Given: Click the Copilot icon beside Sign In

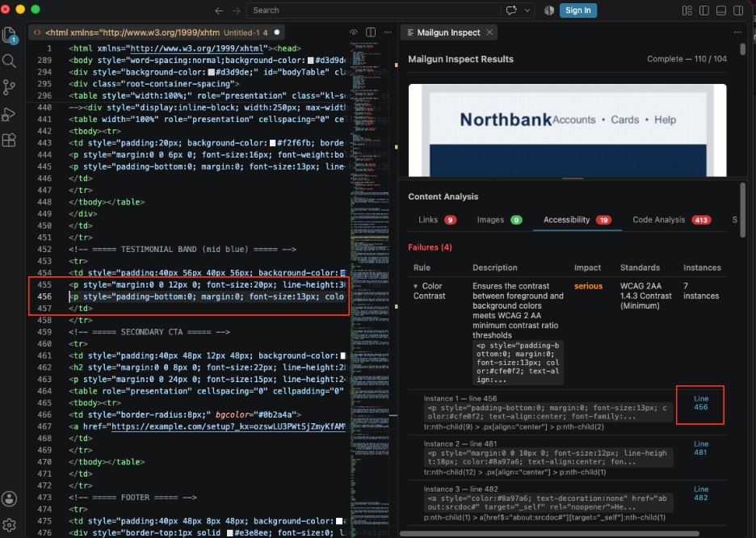Looking at the screenshot, I should [549, 11].
